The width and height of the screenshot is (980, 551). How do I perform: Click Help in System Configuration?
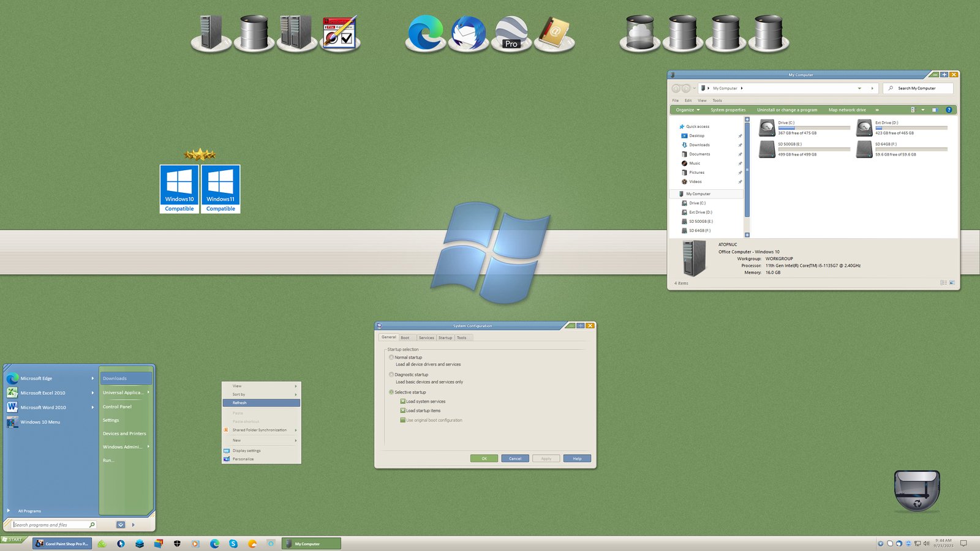click(577, 458)
